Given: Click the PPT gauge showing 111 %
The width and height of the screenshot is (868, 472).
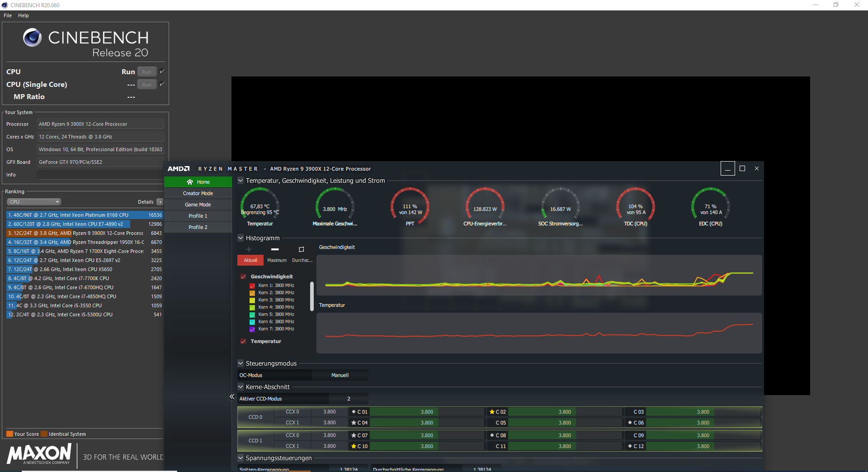Looking at the screenshot, I should point(410,206).
